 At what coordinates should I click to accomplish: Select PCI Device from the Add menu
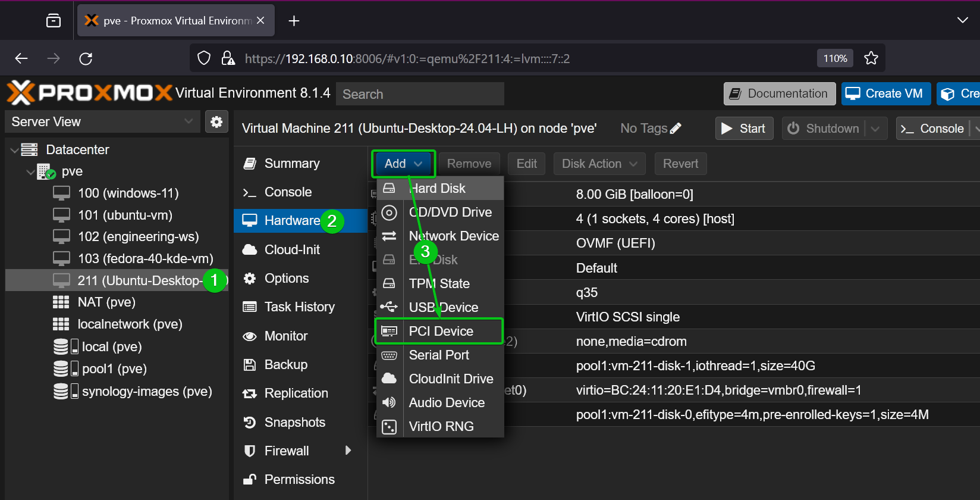coord(441,331)
